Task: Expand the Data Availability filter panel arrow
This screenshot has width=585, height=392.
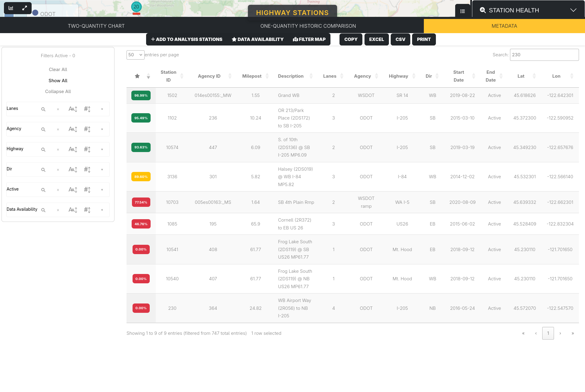Action: (x=102, y=210)
